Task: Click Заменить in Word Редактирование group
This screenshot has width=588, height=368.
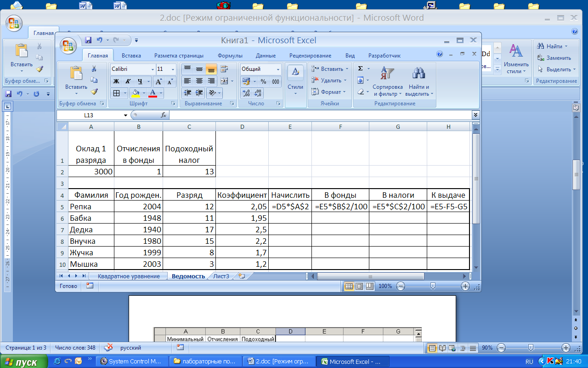Action: click(x=554, y=58)
